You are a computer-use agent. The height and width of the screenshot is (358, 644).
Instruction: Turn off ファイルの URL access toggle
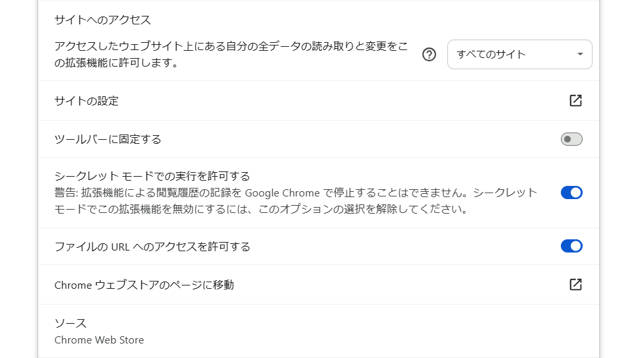[571, 246]
